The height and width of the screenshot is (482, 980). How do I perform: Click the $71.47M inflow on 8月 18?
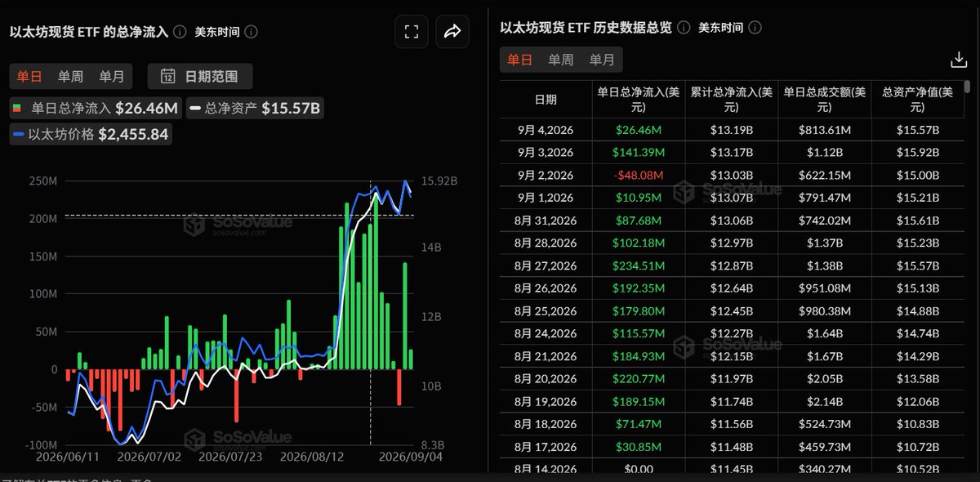pyautogui.click(x=638, y=424)
